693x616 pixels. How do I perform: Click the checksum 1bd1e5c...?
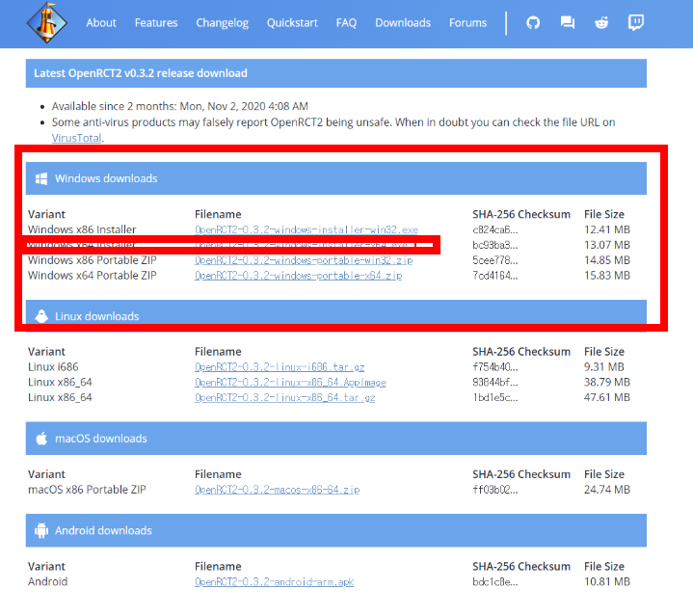tap(495, 398)
